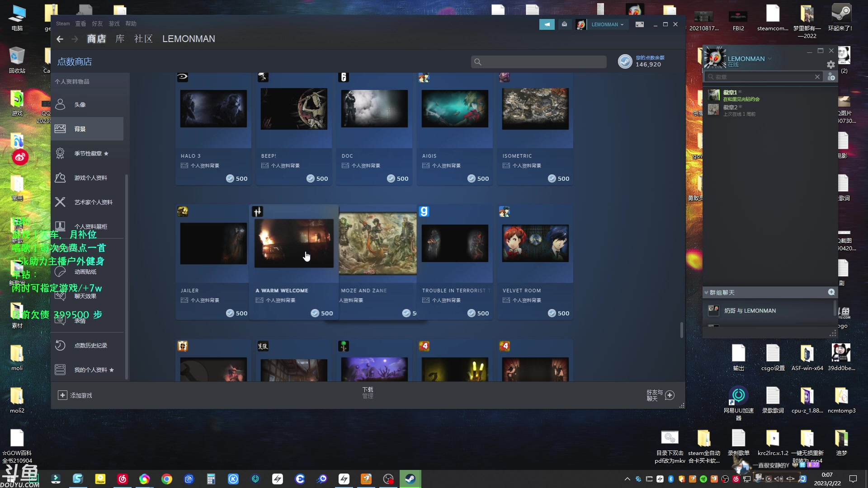Click the store page vertical scrollbar
This screenshot has width=868, height=488.
(682, 330)
